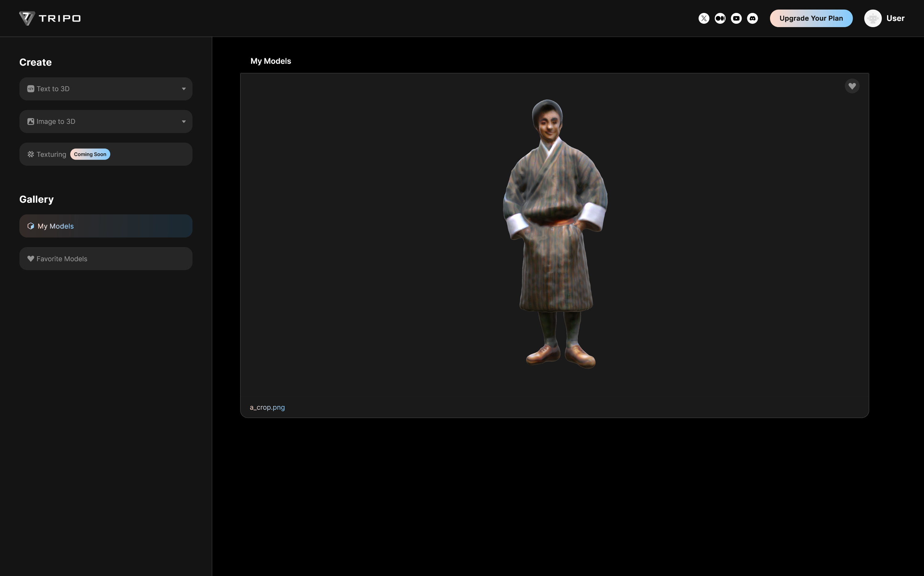Open the YouTube social icon
This screenshot has width=924, height=576.
coord(736,18)
